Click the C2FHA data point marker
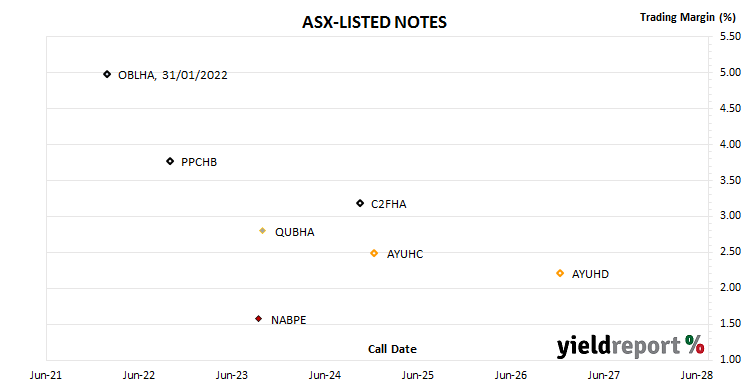This screenshot has width=750, height=391. pos(360,203)
